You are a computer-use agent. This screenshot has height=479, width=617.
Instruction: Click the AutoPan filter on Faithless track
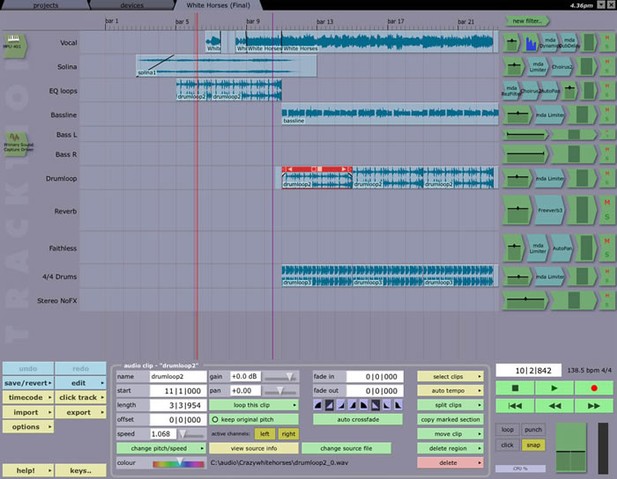559,247
